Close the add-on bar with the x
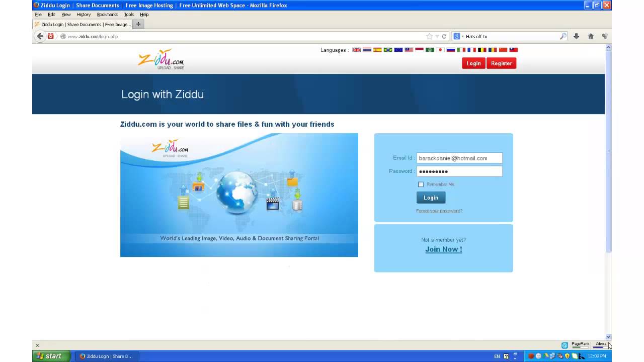Screen dimensions: 644x362 coord(37,345)
